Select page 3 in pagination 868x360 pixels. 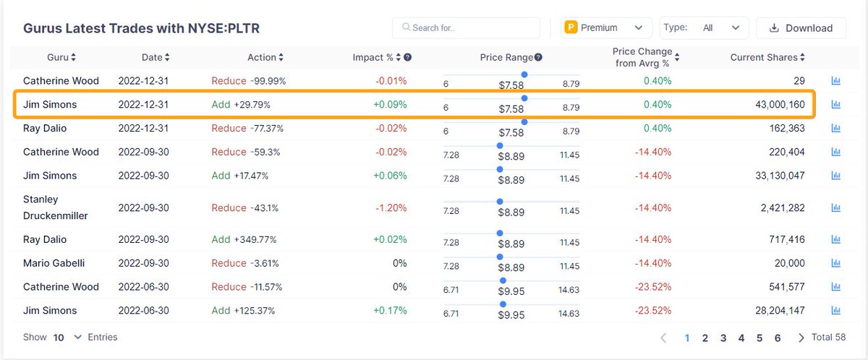pos(723,338)
